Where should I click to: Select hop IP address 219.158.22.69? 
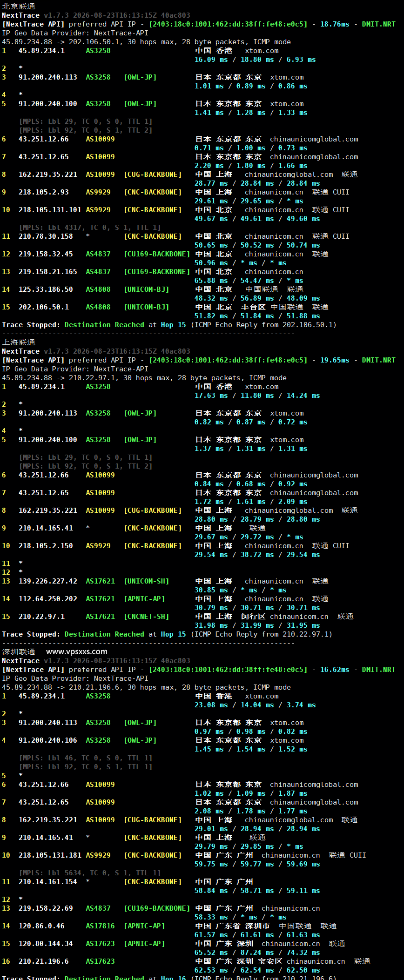coord(46,908)
